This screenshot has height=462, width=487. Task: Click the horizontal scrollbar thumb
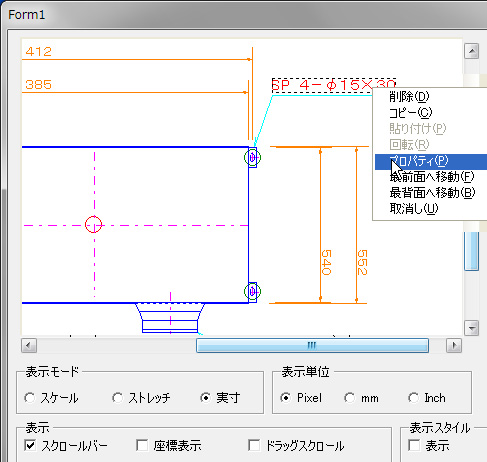pyautogui.click(x=312, y=345)
